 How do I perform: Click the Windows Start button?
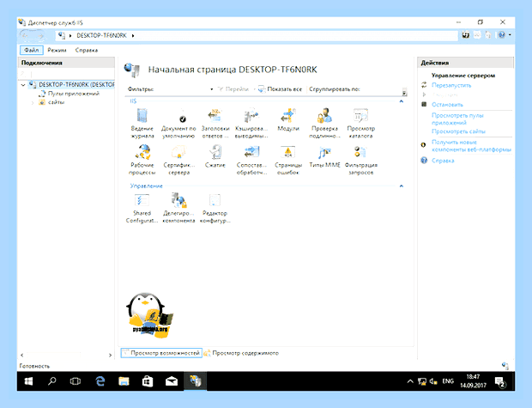coord(29,381)
